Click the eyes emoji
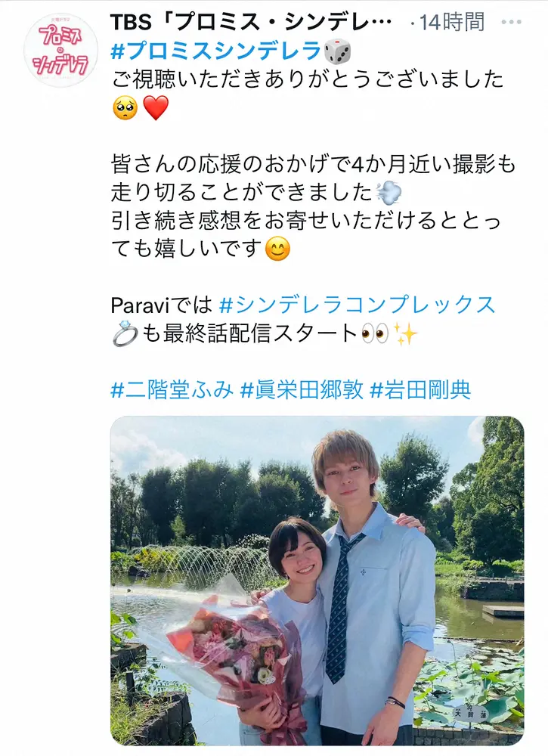 point(374,333)
